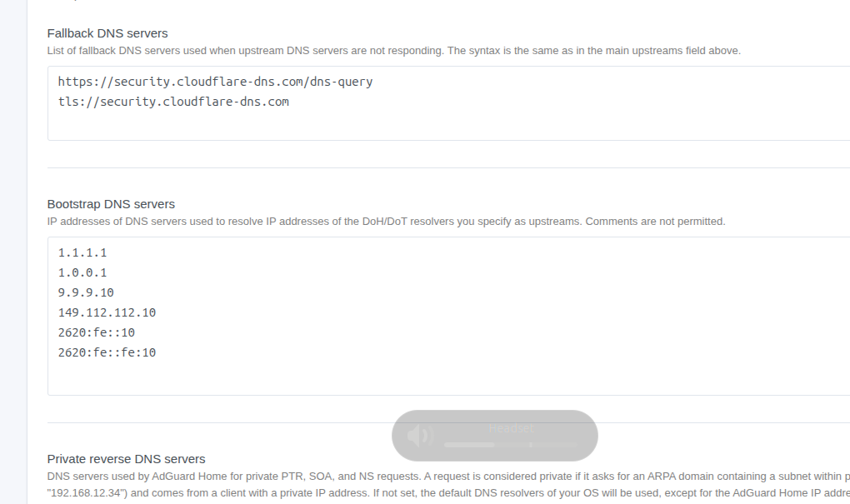Click the tick mark on the volume slider
Screen dimensions: 850x504
(x=531, y=445)
